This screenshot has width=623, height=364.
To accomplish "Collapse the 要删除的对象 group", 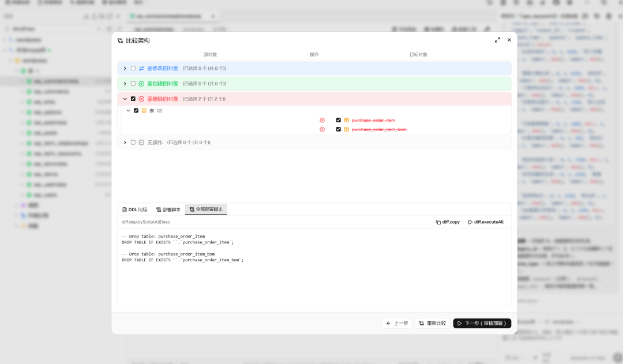I will (x=125, y=99).
